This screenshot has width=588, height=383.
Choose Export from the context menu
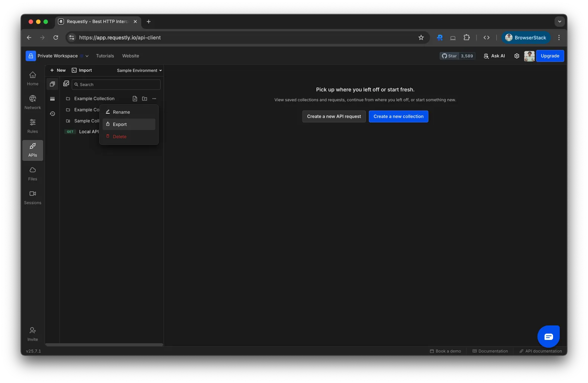point(129,124)
